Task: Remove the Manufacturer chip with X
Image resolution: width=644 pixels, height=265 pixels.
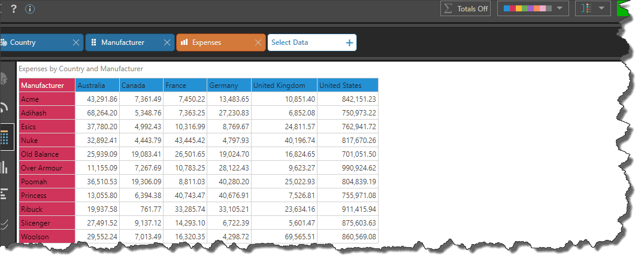Action: coord(167,42)
